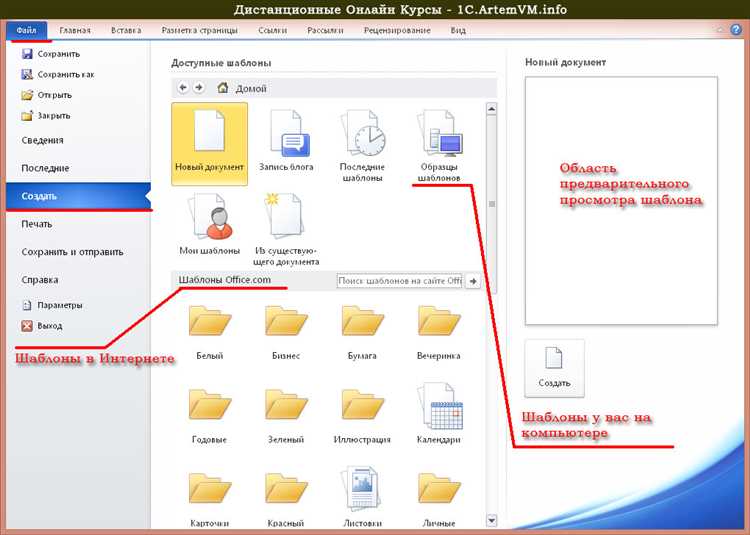Click the Домой home icon

222,87
